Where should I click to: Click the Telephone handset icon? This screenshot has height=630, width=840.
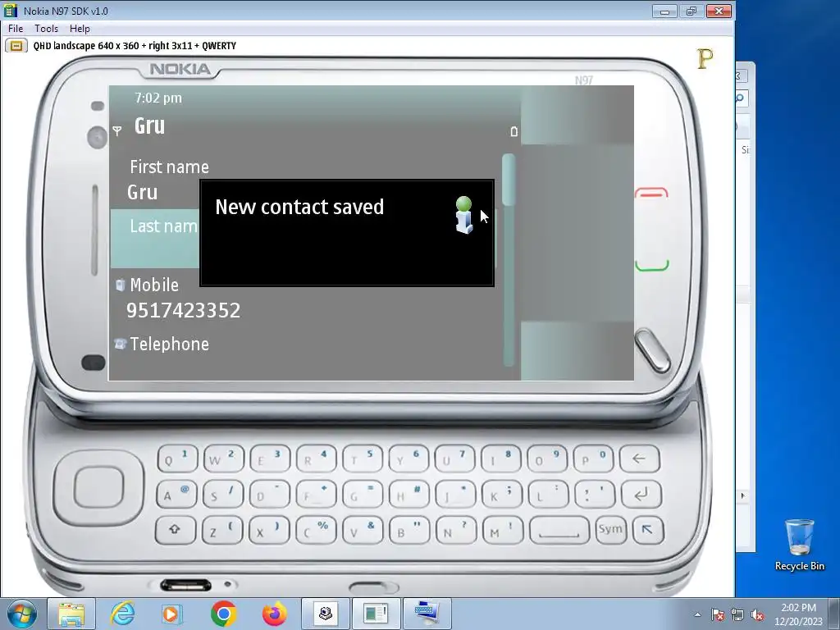[x=120, y=344]
